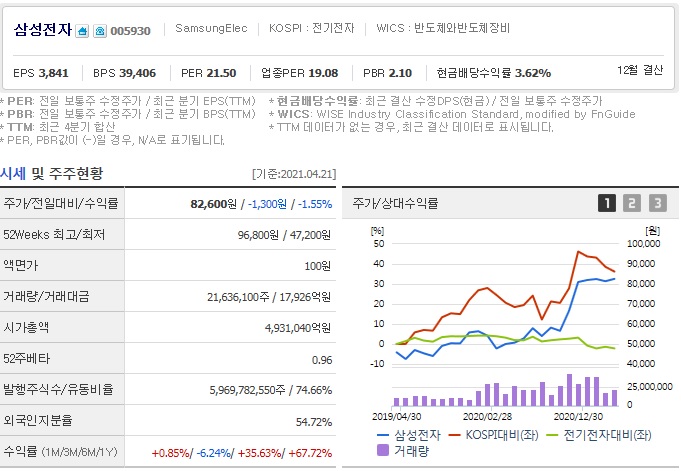Select PBR value 2.10
This screenshot has height=471, width=681.
tap(400, 73)
